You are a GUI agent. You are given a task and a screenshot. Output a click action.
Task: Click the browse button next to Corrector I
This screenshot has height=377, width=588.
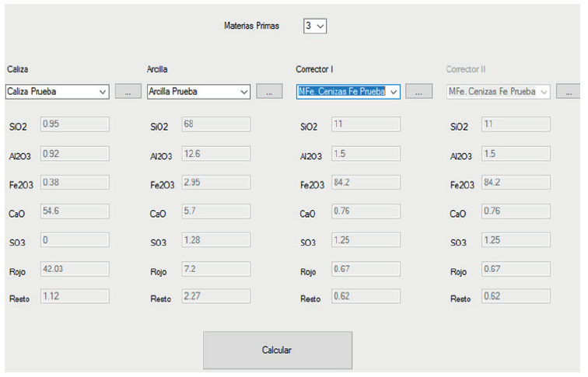click(418, 92)
